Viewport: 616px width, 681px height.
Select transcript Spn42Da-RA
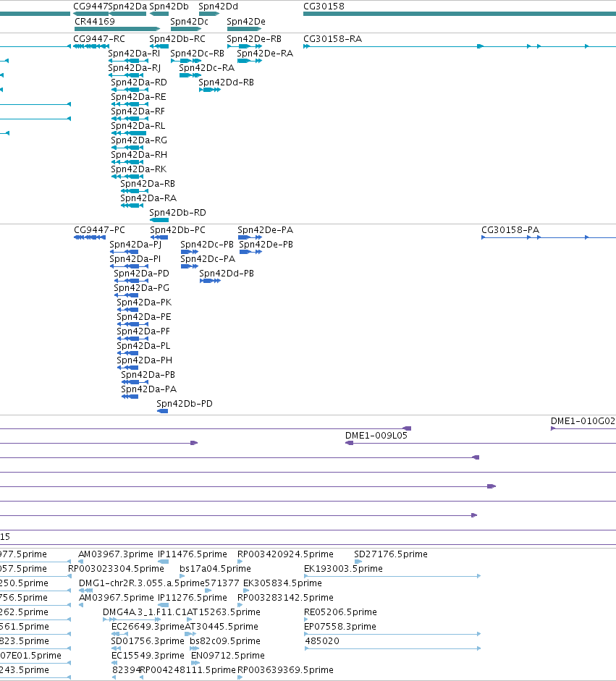coord(148,198)
